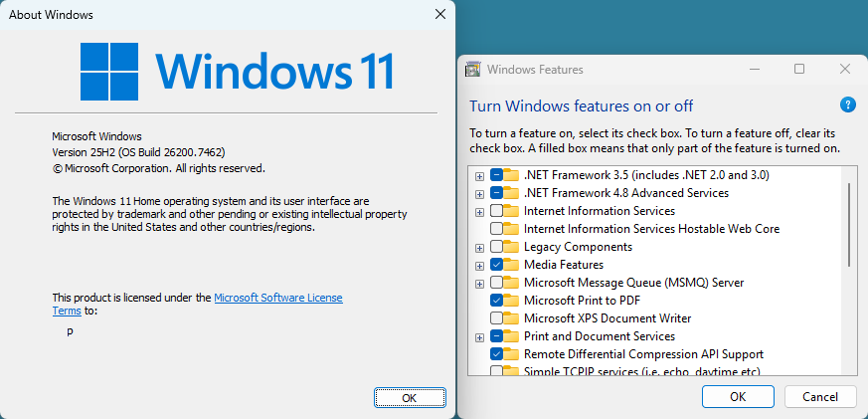Enable Microsoft Message Queue Server checkbox

496,283
